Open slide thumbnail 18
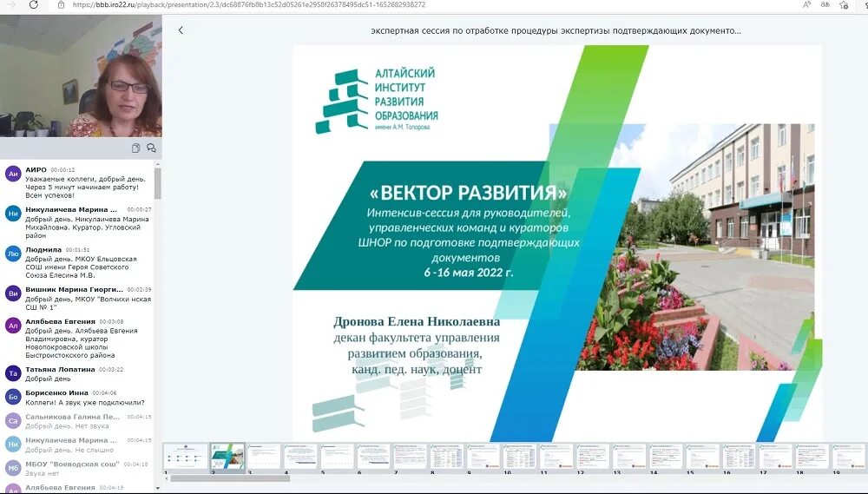 tap(812, 458)
